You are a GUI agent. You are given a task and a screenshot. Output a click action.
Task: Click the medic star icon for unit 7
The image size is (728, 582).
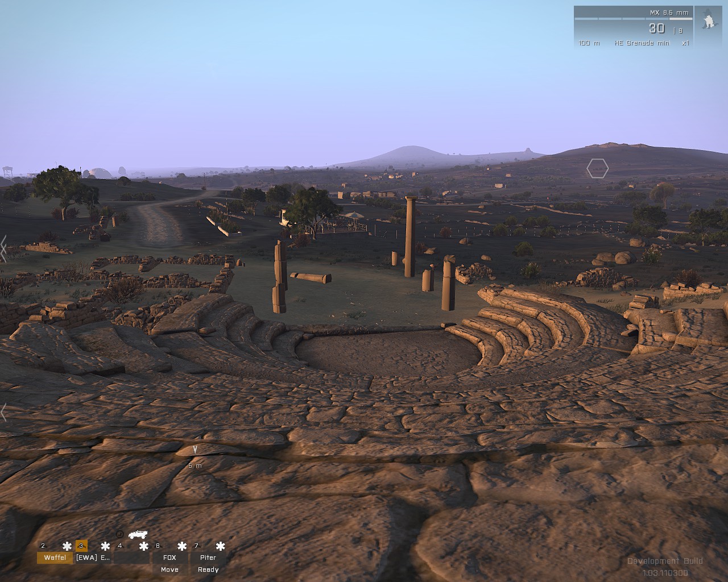tap(220, 546)
